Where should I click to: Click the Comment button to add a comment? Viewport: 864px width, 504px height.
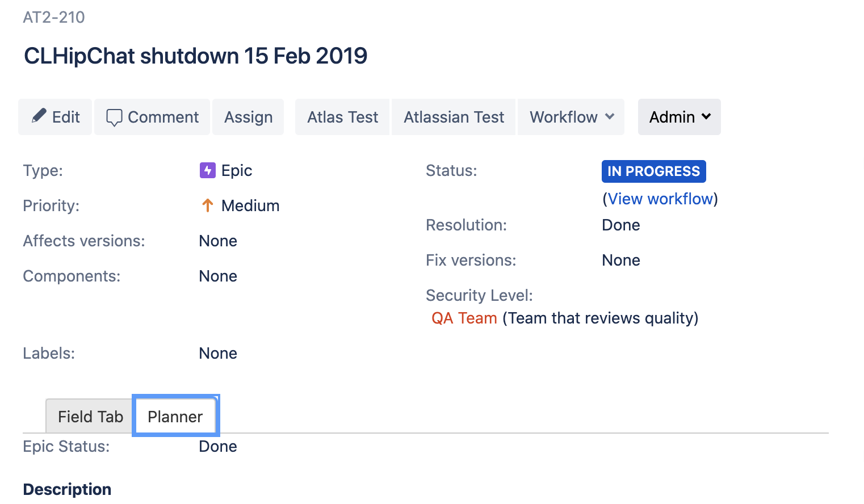pos(152,117)
